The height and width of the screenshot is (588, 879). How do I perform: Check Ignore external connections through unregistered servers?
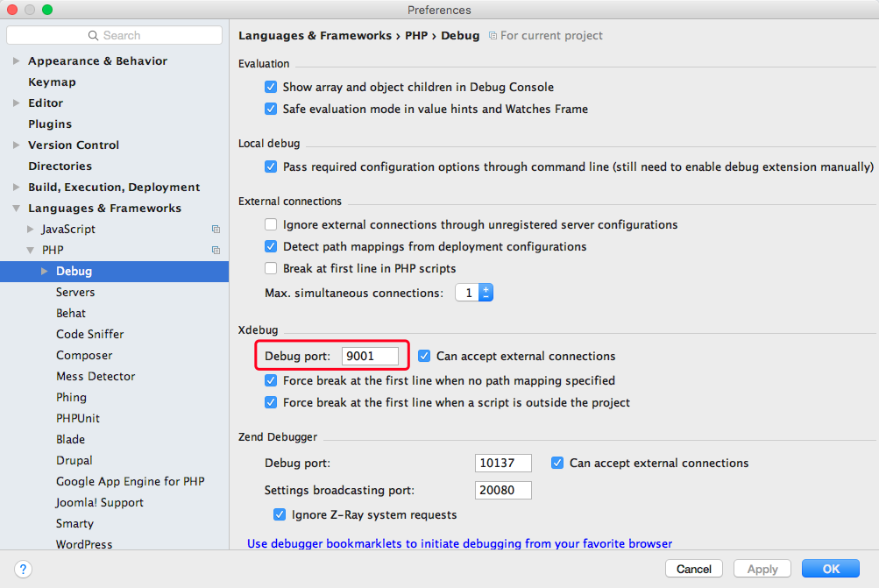click(271, 225)
